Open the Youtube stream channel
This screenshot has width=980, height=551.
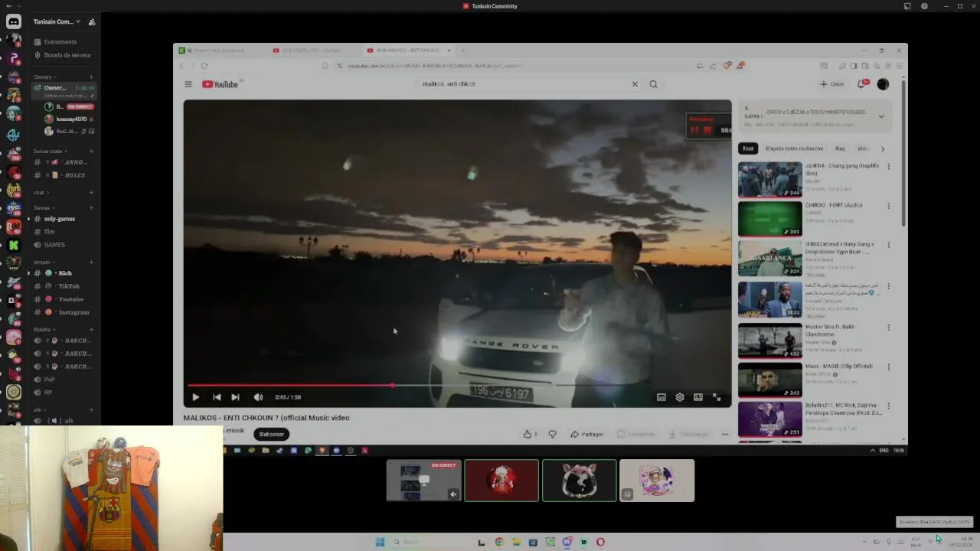pos(64,299)
